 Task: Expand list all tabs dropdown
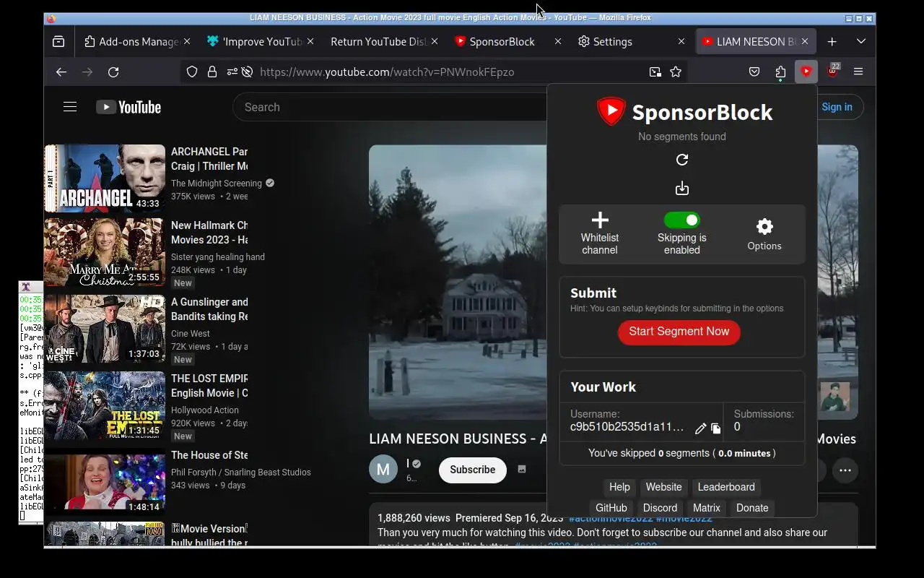tap(861, 42)
